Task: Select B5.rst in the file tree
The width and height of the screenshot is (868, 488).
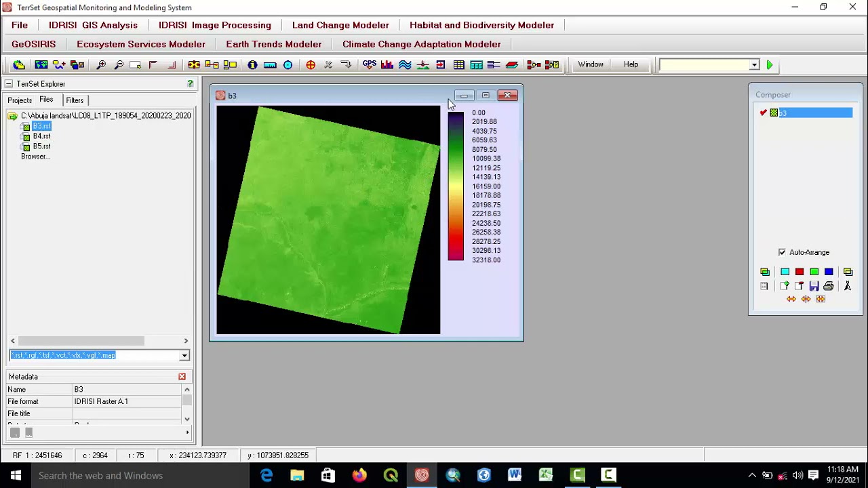Action: click(x=41, y=146)
